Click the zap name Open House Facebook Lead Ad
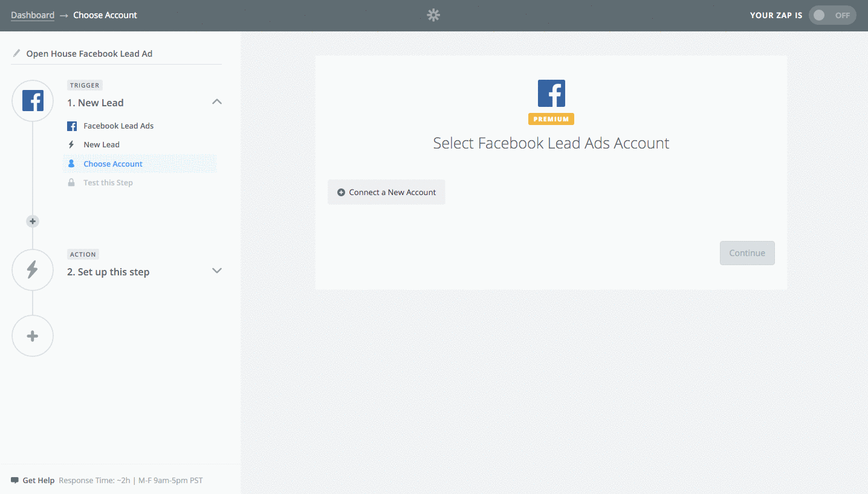 [89, 54]
